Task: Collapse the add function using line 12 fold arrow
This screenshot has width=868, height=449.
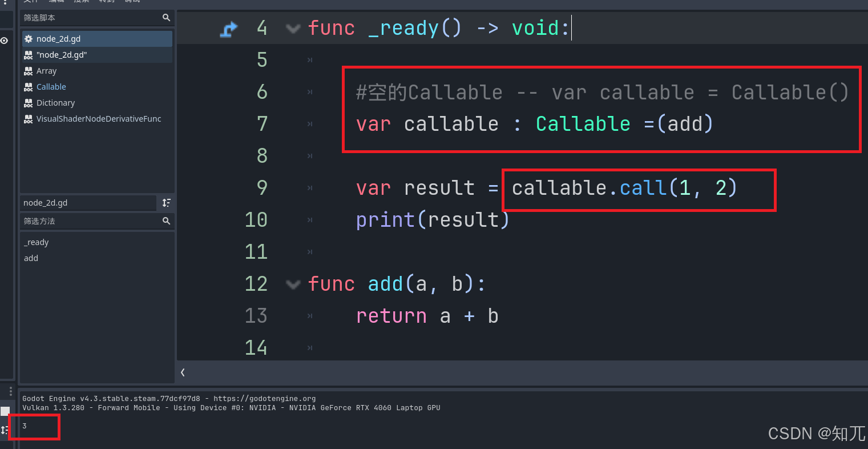Action: point(293,283)
